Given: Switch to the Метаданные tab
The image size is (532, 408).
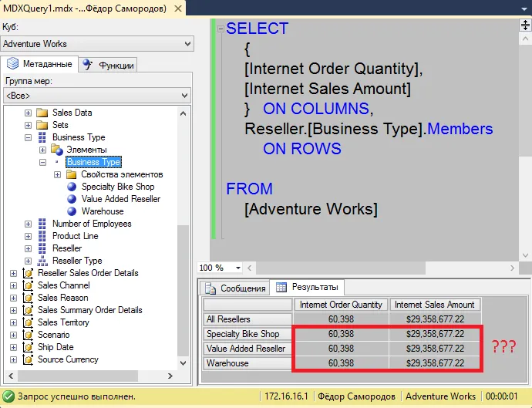Looking at the screenshot, I should (39, 64).
